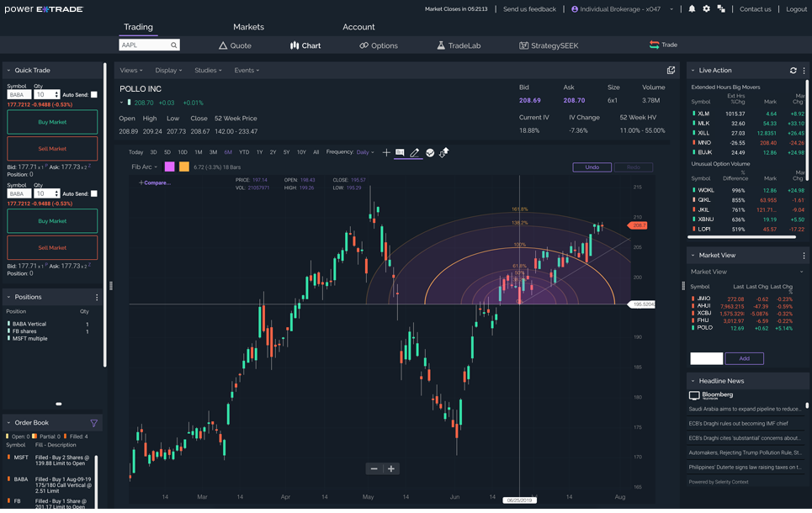Switch to the Markets tab
The width and height of the screenshot is (812, 513).
pyautogui.click(x=248, y=27)
